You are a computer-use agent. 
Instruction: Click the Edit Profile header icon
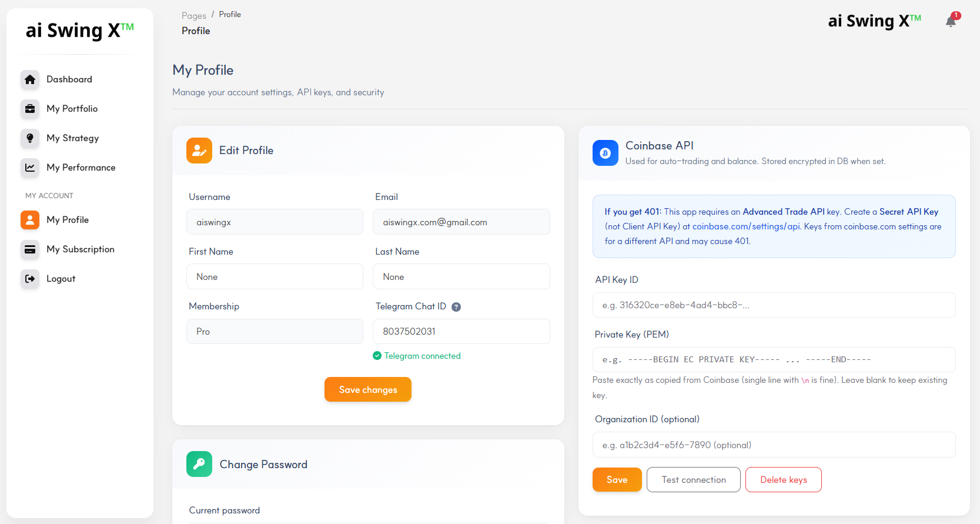(199, 150)
